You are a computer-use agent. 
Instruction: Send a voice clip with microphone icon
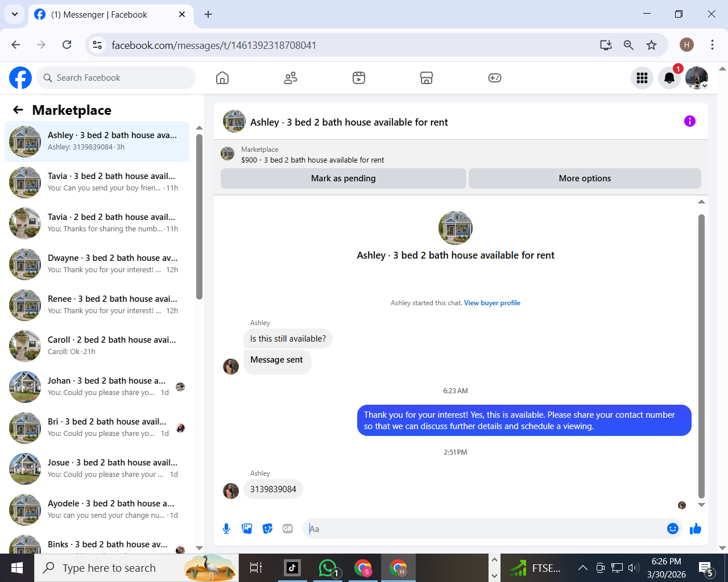point(226,529)
